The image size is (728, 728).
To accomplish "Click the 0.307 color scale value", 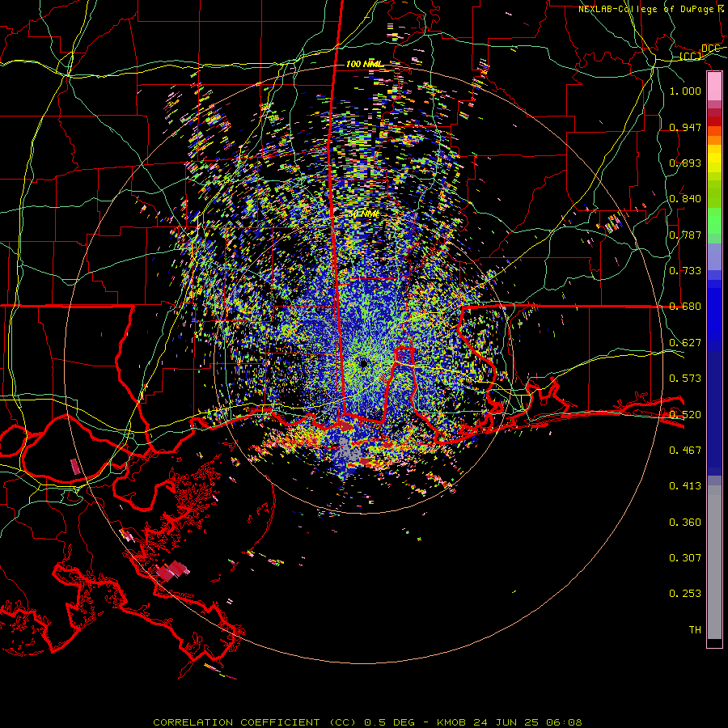I will (685, 558).
